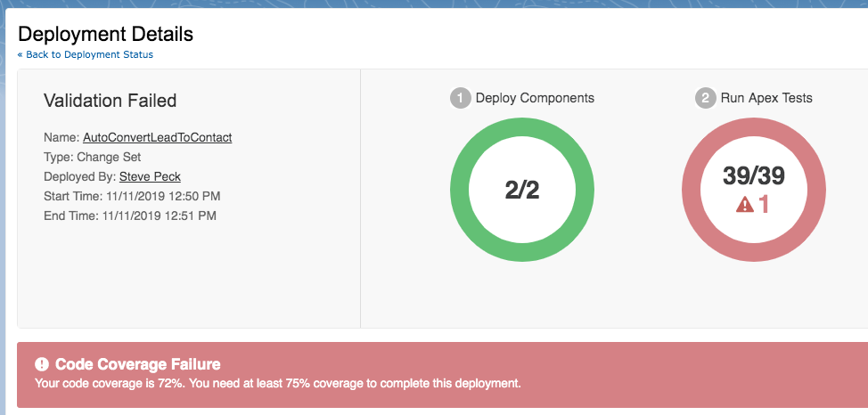Select the 2/2 components count
The width and height of the screenshot is (868, 415).
point(522,190)
